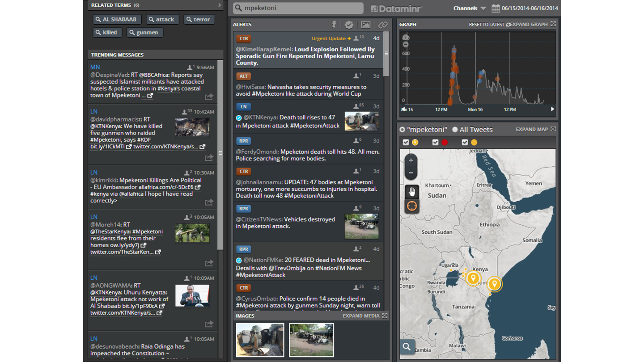The image size is (644, 362).
Task: Open the johnallannamu 47 bodies alert
Action: point(308,183)
